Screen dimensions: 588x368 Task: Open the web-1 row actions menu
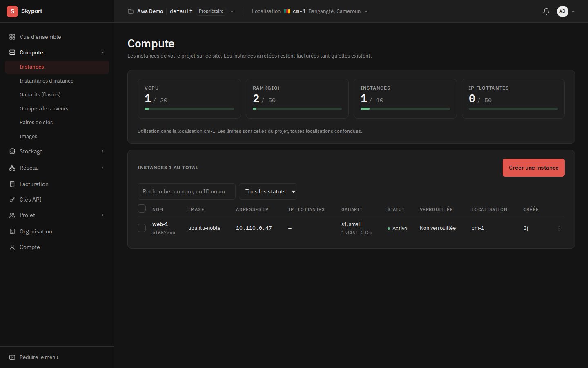pos(559,228)
